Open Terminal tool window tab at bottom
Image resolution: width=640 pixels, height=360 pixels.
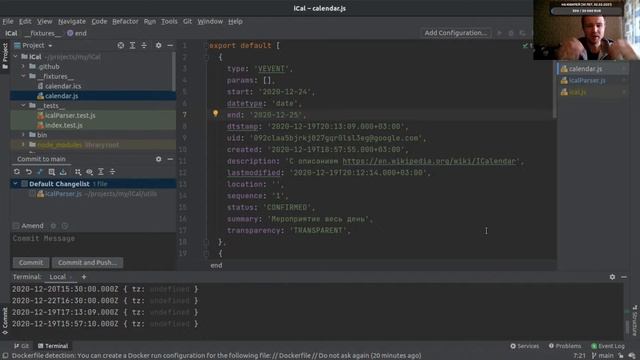(x=53, y=346)
